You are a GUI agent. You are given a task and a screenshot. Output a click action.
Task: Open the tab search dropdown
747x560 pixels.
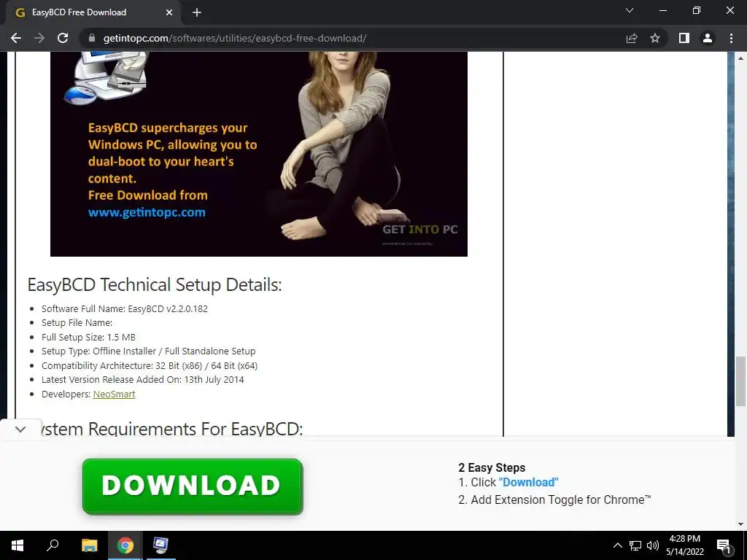630,10
